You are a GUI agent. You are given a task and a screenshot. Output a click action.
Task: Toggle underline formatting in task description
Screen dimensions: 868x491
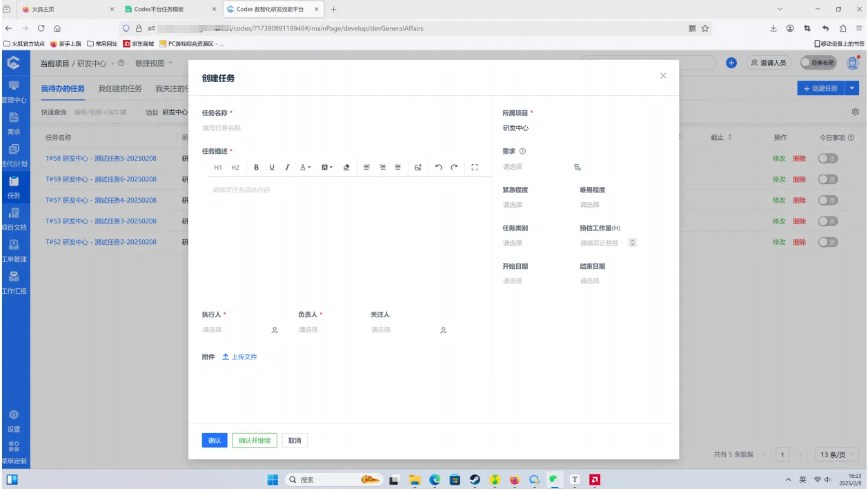point(272,168)
